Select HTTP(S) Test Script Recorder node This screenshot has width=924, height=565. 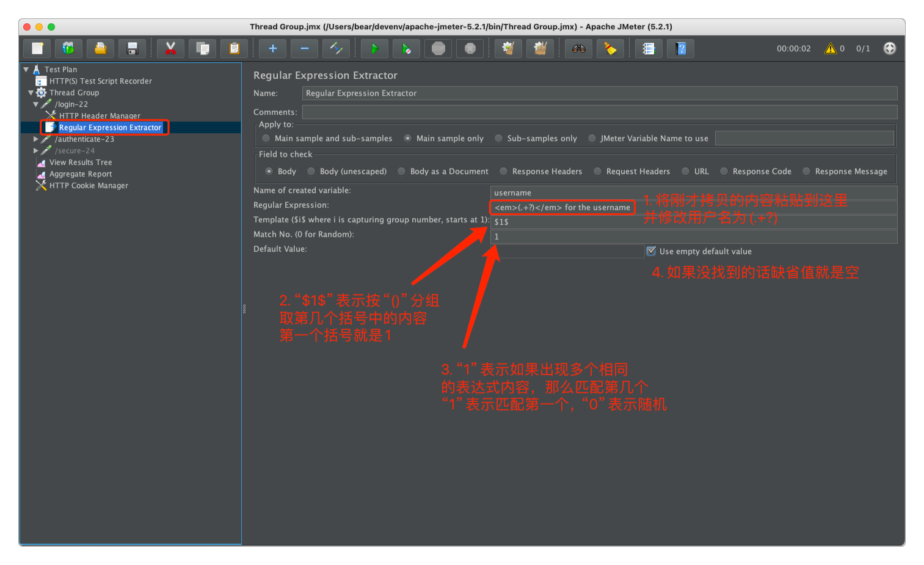(100, 81)
